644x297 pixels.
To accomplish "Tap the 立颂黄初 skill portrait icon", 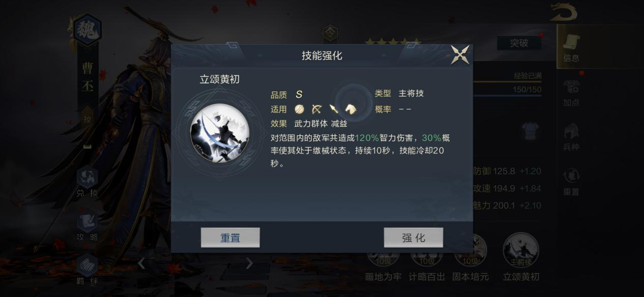I will click(x=219, y=133).
